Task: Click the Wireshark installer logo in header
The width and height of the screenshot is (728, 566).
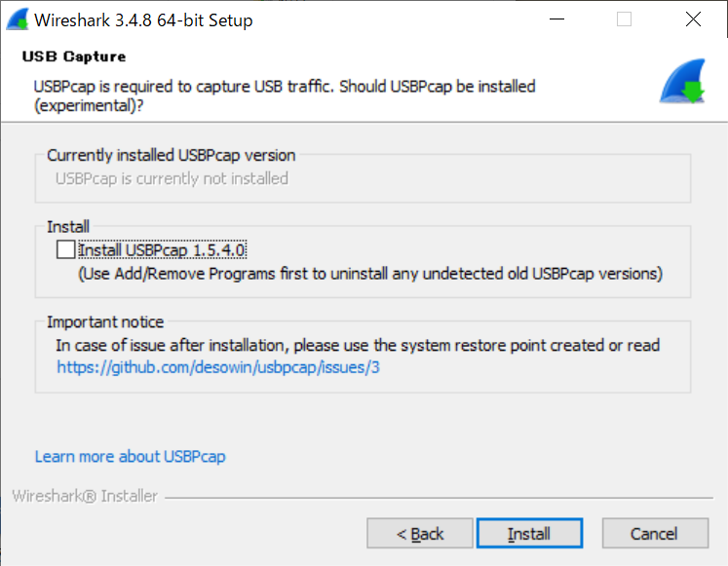Action: pos(682,81)
